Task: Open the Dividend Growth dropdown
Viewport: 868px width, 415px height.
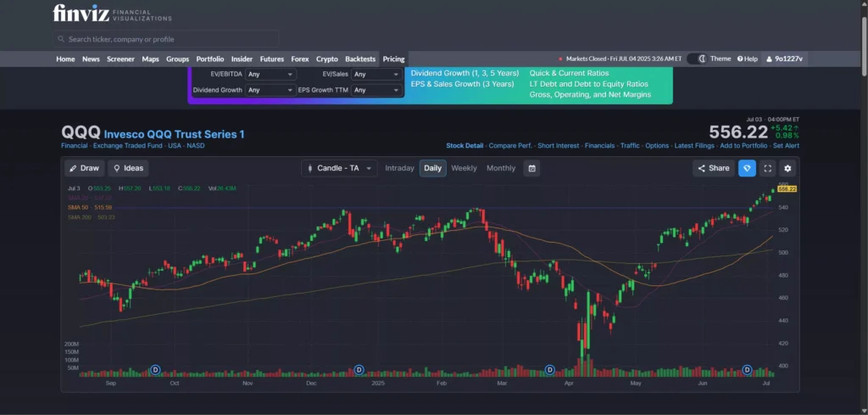Action: 270,90
